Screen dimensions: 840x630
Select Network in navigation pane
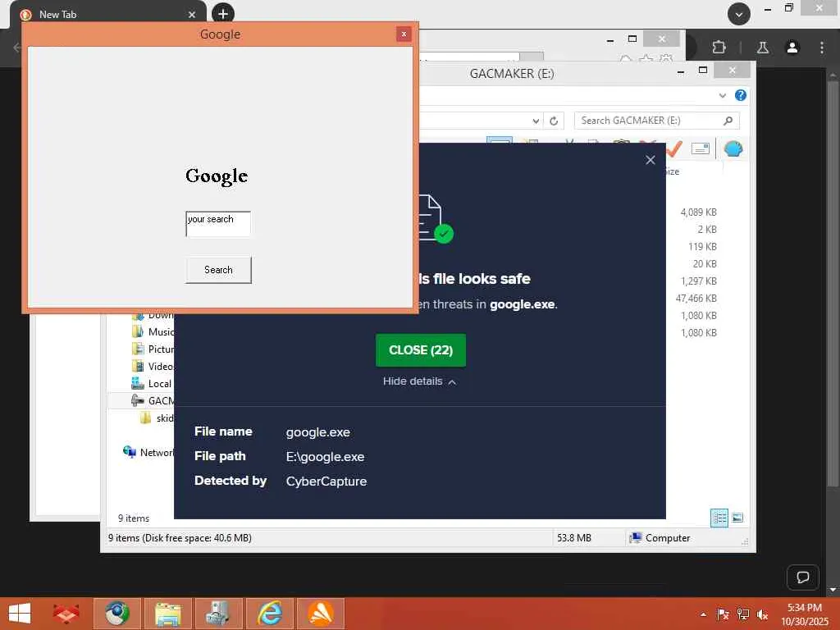click(x=149, y=453)
